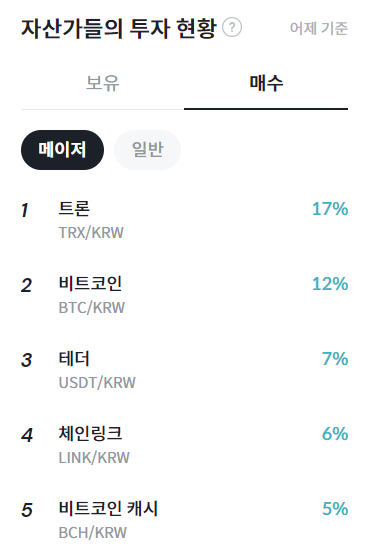Click the 어제 기준 label

click(319, 29)
